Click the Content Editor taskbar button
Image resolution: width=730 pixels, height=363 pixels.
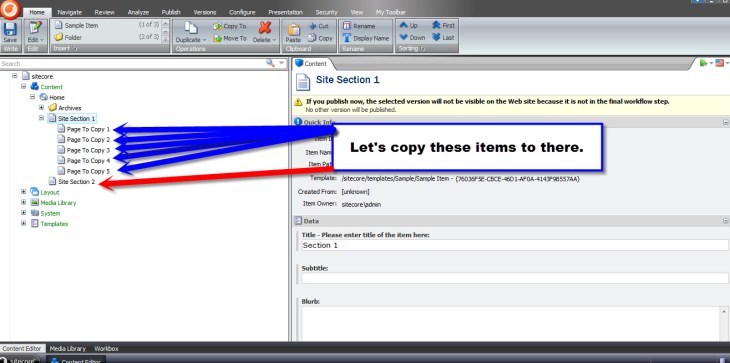click(x=75, y=359)
